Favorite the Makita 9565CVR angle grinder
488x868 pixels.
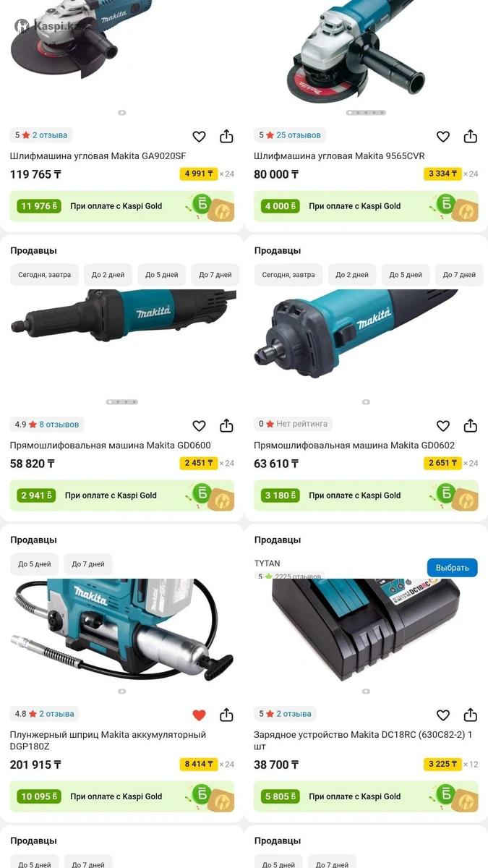pos(443,136)
